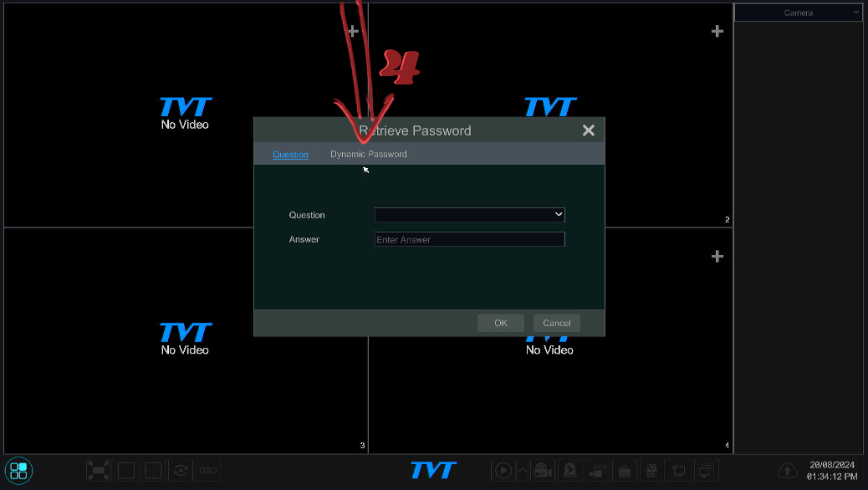Viewport: 868px width, 490px height.
Task: Click the manual record camera icon
Action: tap(543, 471)
